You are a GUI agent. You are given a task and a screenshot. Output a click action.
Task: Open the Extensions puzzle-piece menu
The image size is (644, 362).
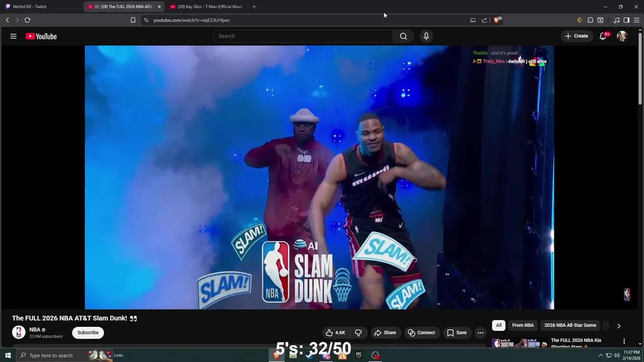coord(590,20)
